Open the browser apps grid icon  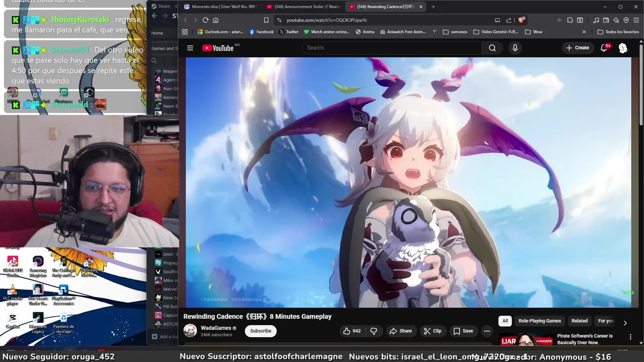(x=185, y=32)
